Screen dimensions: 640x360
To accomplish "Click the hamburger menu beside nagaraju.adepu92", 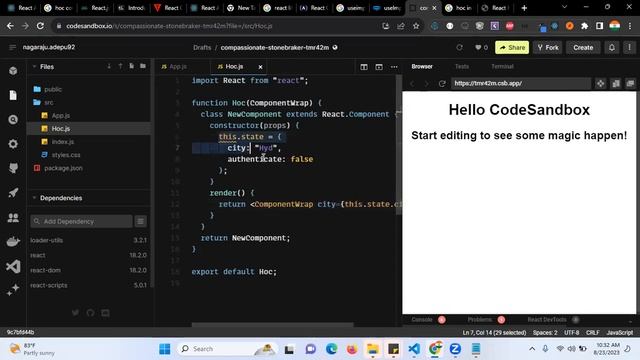I will pyautogui.click(x=12, y=47).
